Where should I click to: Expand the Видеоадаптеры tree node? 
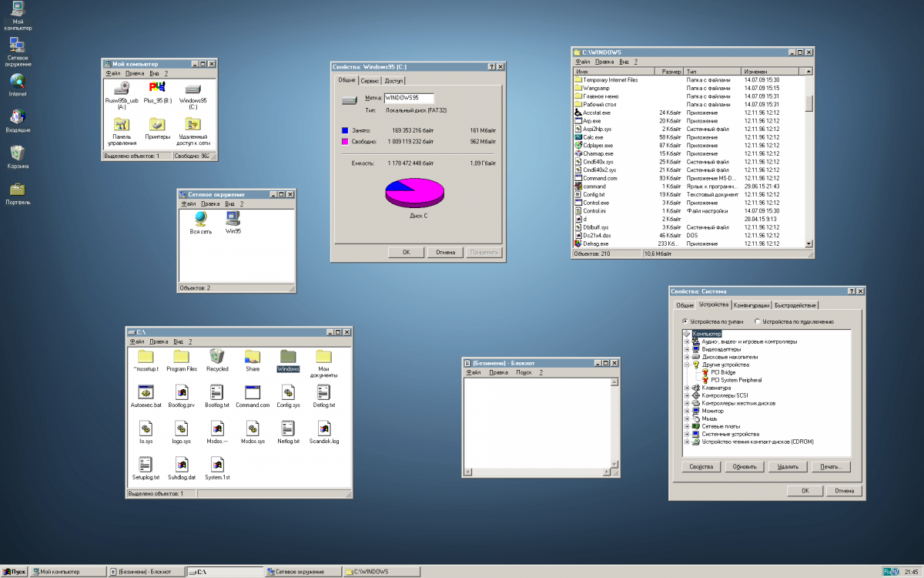point(687,349)
